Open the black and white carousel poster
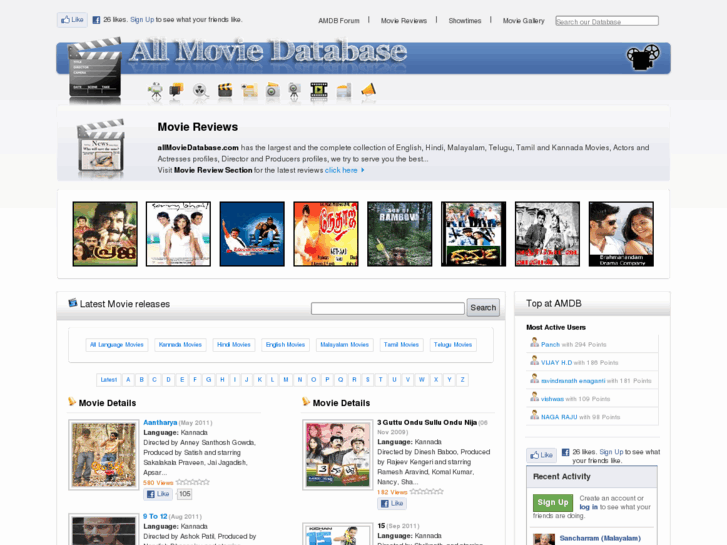727x545 pixels. point(547,234)
